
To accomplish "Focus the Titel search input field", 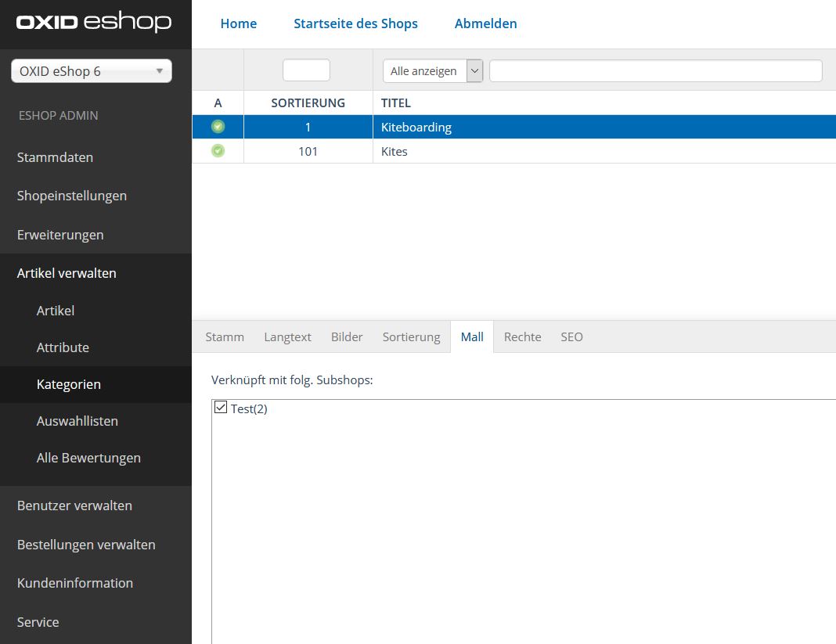I will coord(655,70).
